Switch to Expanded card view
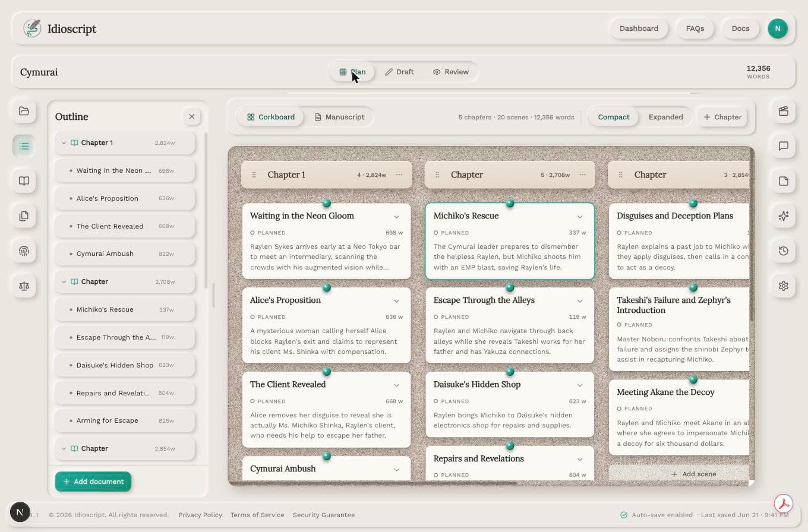This screenshot has height=532, width=808. [665, 117]
